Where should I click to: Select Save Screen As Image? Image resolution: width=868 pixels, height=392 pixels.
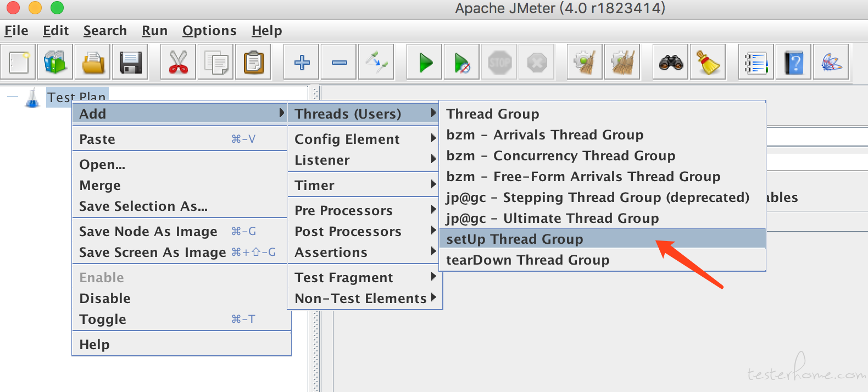pyautogui.click(x=180, y=252)
